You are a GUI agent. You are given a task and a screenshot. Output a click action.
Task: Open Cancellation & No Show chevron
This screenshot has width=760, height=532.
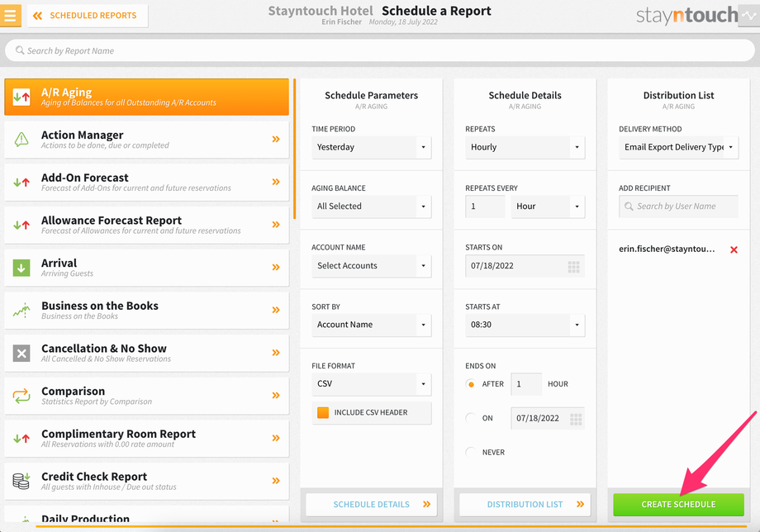[x=276, y=353]
